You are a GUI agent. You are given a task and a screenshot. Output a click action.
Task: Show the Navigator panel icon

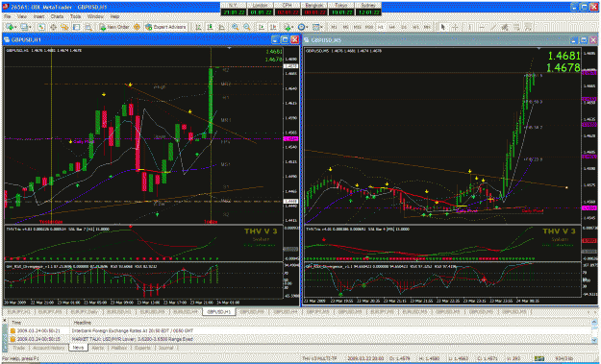click(x=64, y=27)
